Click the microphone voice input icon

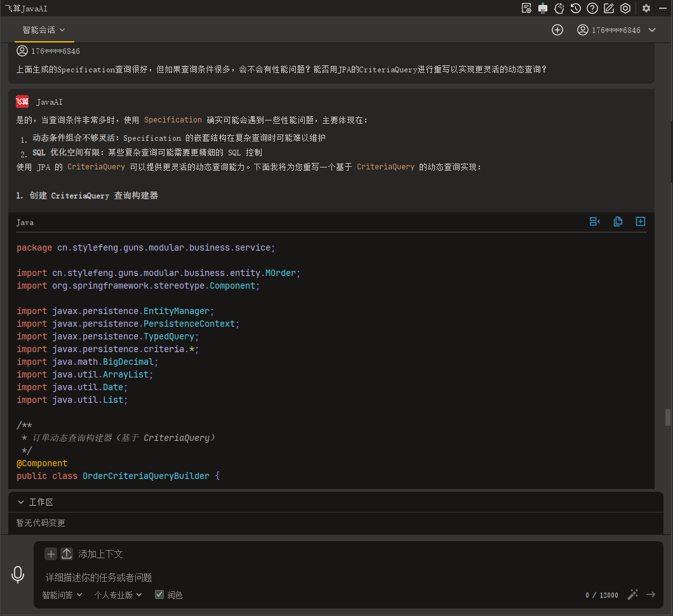(18, 574)
